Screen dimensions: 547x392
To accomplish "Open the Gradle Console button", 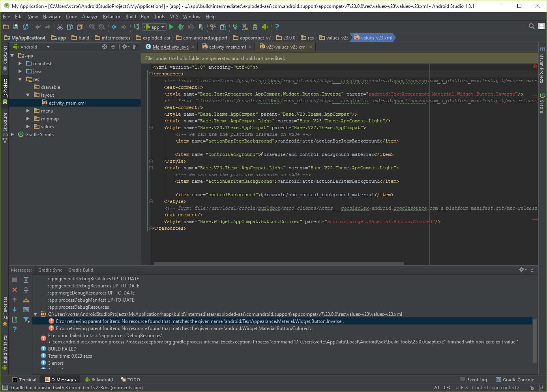I will pyautogui.click(x=515, y=380).
